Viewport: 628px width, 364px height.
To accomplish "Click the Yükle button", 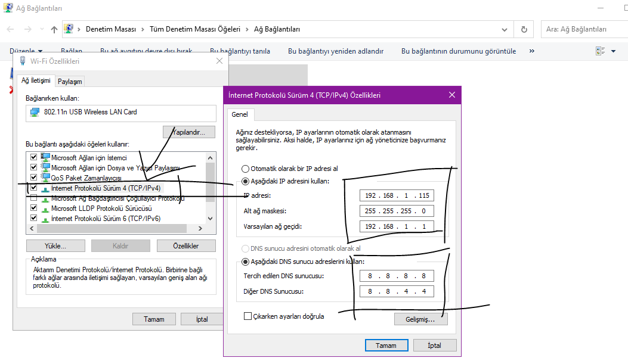I will 55,245.
